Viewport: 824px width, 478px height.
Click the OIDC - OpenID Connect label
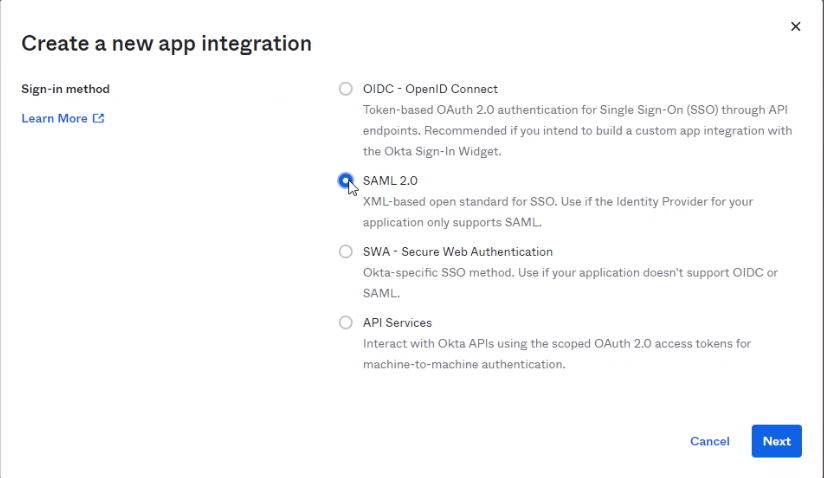(x=430, y=89)
